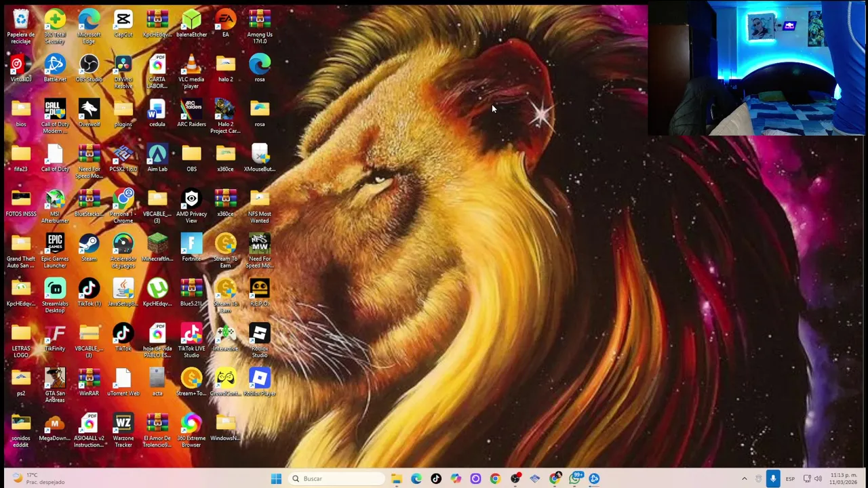Launch Steam from the desktop
The image size is (868, 488).
pos(89,247)
